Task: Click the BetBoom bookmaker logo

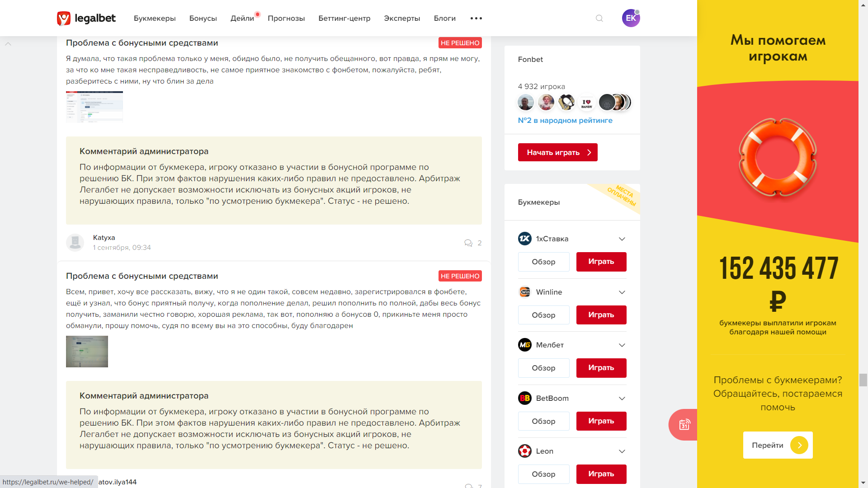Action: click(525, 398)
